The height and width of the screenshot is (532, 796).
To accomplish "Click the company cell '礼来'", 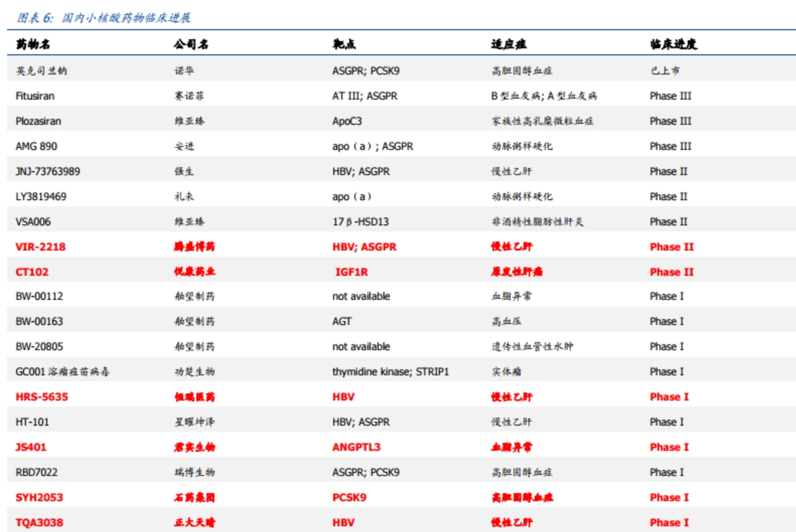I will point(185,197).
